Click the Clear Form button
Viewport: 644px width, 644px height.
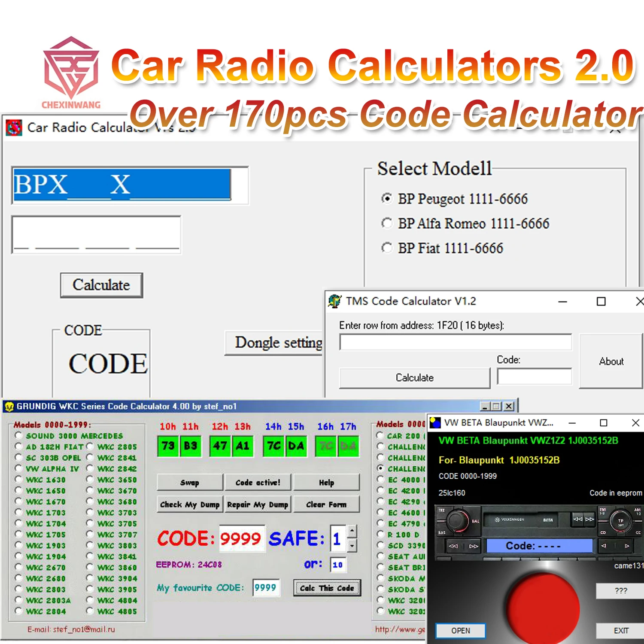[327, 504]
